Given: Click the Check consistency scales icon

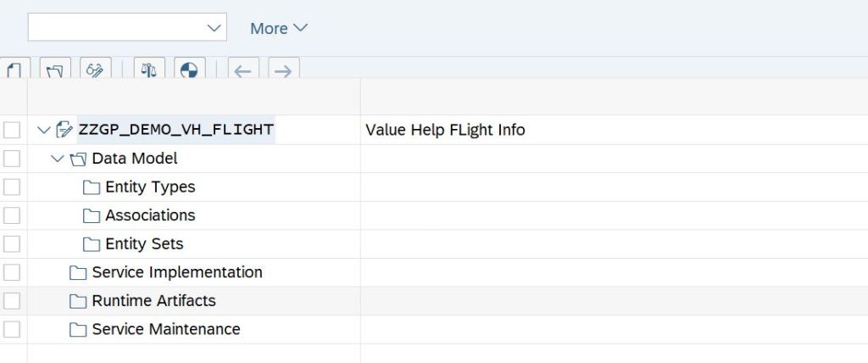Looking at the screenshot, I should 149,70.
